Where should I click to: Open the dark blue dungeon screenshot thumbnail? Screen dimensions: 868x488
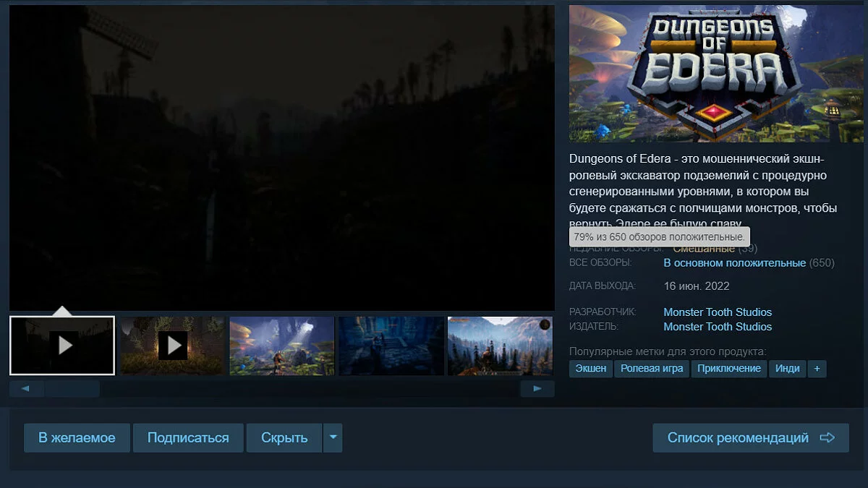point(391,346)
